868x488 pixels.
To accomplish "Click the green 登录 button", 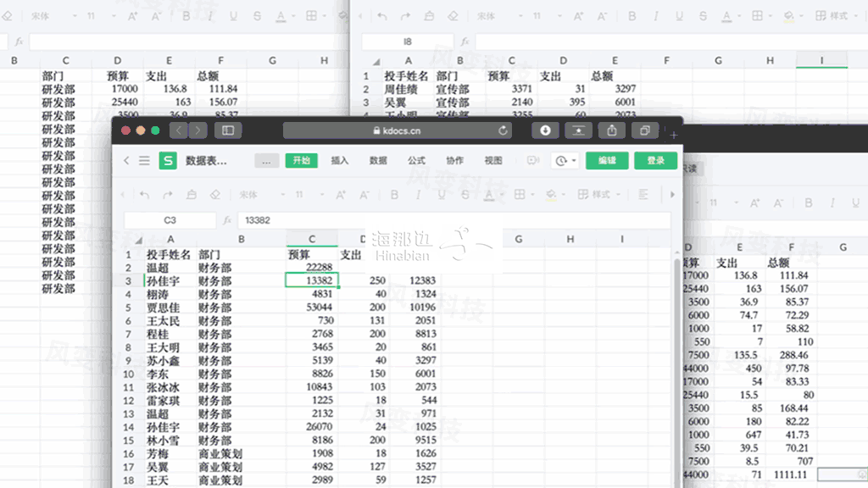I will [x=655, y=161].
